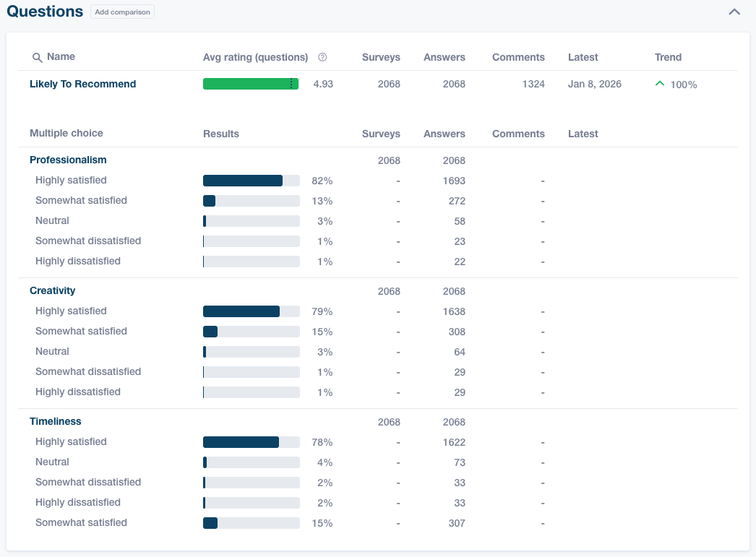The width and height of the screenshot is (756, 557).
Task: Click the magnifier to search question names
Action: (37, 56)
